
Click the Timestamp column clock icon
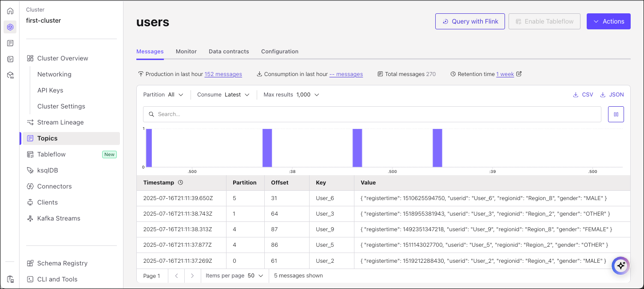pos(180,183)
